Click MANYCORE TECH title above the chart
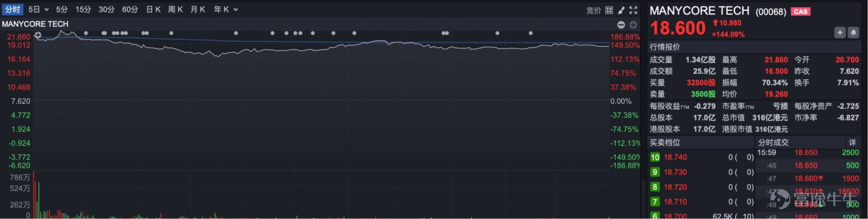Viewport: 868px width, 219px height. pyautogui.click(x=35, y=24)
